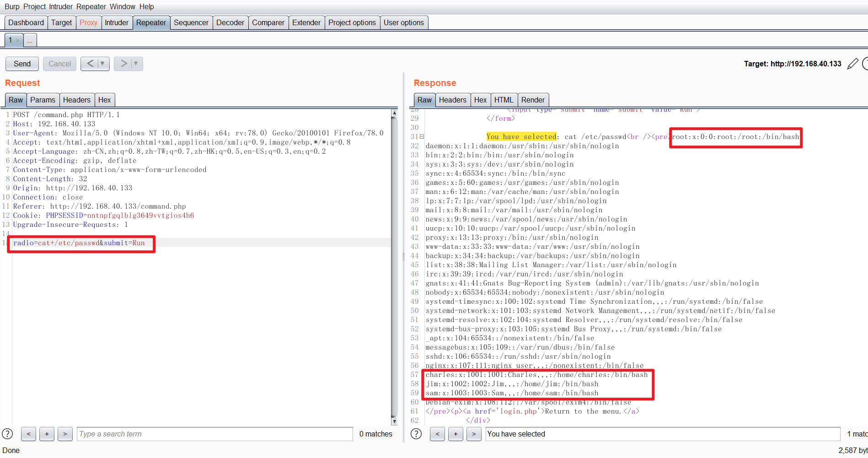Click the Cookie PHPSESSID header line
Screen dimensions: 868x458
pyautogui.click(x=103, y=216)
